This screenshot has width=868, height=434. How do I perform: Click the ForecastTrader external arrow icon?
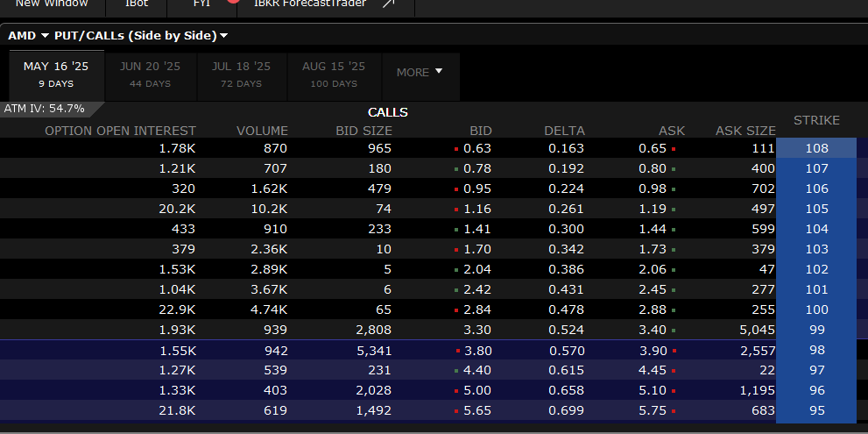pyautogui.click(x=389, y=4)
